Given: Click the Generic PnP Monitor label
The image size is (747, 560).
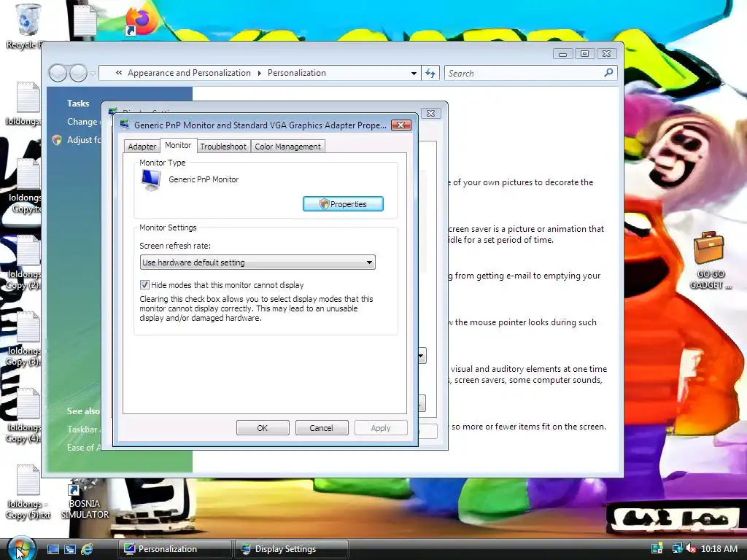Looking at the screenshot, I should click(x=204, y=179).
